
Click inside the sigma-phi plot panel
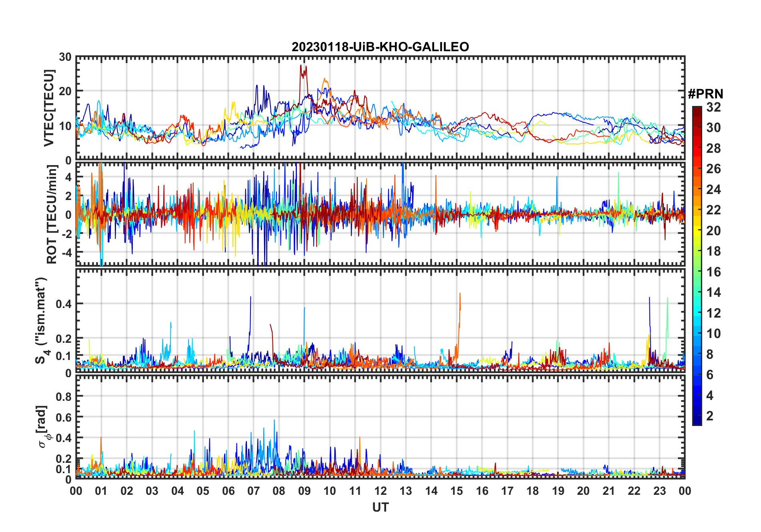[x=380, y=427]
